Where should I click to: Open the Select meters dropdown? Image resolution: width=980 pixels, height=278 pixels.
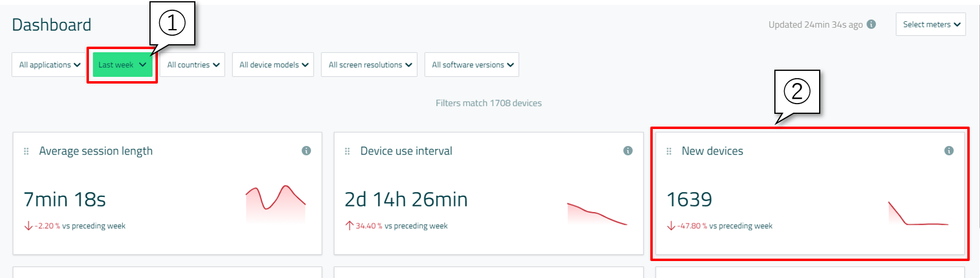pyautogui.click(x=930, y=25)
